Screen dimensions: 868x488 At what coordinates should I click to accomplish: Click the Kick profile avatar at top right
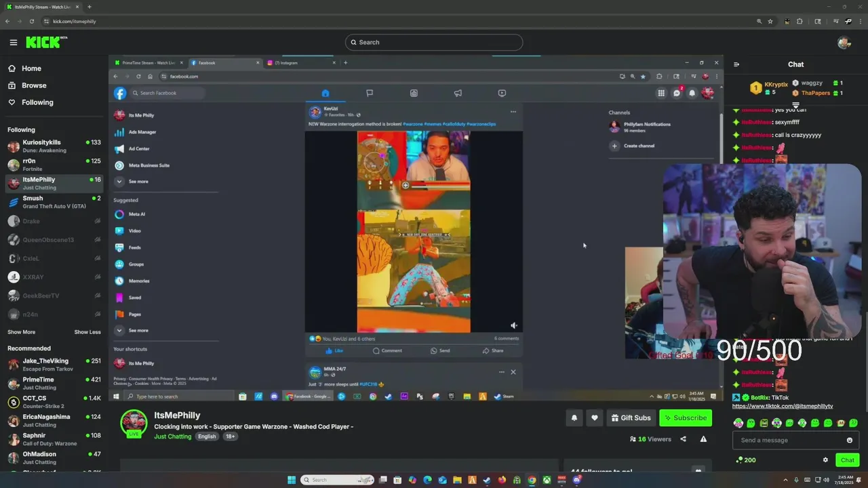coord(844,42)
